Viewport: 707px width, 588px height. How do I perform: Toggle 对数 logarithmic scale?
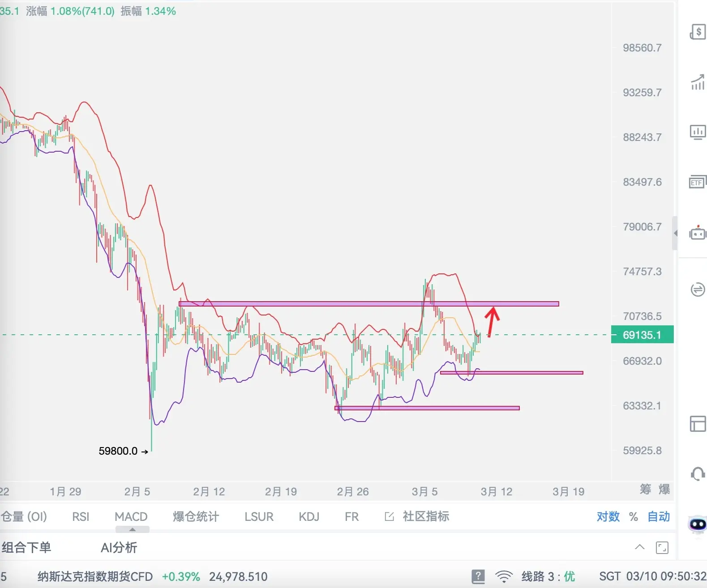point(608,516)
